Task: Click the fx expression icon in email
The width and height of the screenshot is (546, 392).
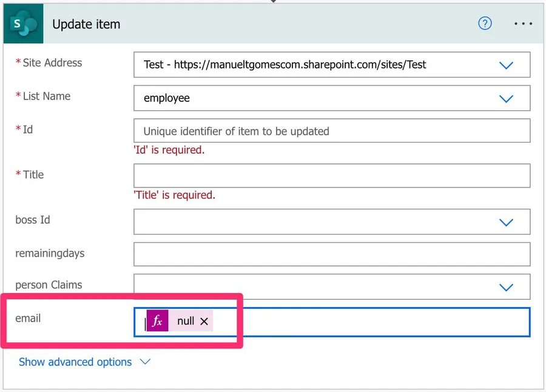Action: pyautogui.click(x=158, y=322)
